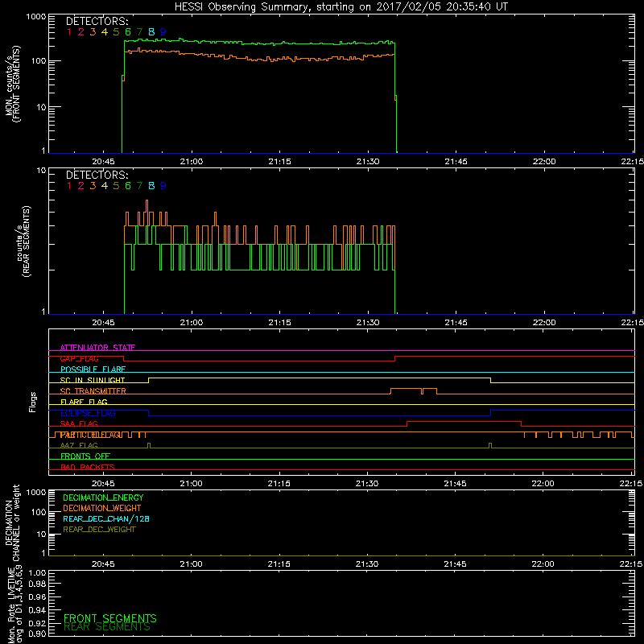Click detector number 8 in front segments legend
The height and width of the screenshot is (644, 644).
click(x=151, y=32)
